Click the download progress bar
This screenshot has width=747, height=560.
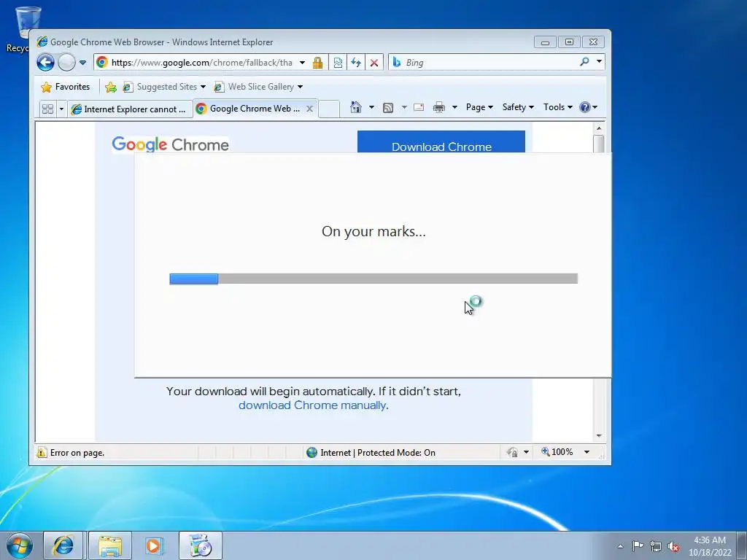click(x=373, y=279)
